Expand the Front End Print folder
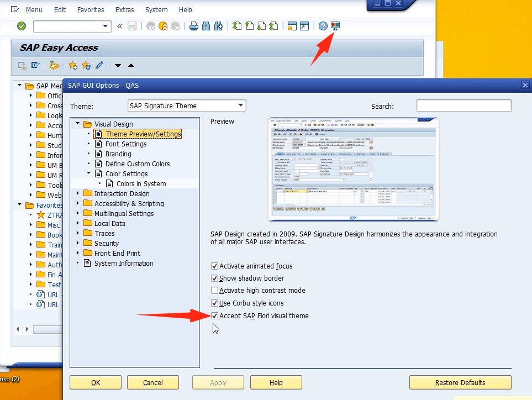This screenshot has height=400, width=532. 78,252
